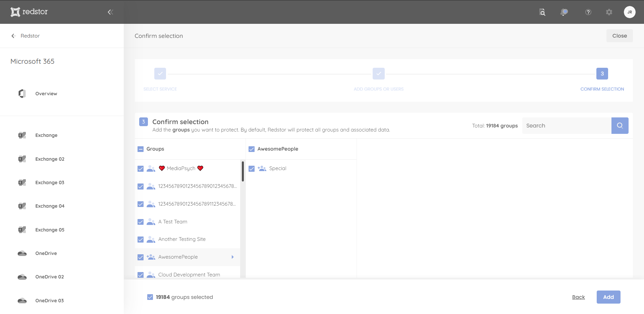Open Exchange in the sidebar
The width and height of the screenshot is (644, 314).
(46, 135)
